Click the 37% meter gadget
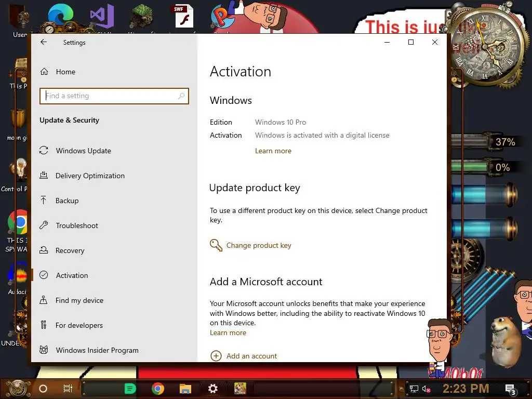Screen dimensions: 532x399 click(485, 141)
